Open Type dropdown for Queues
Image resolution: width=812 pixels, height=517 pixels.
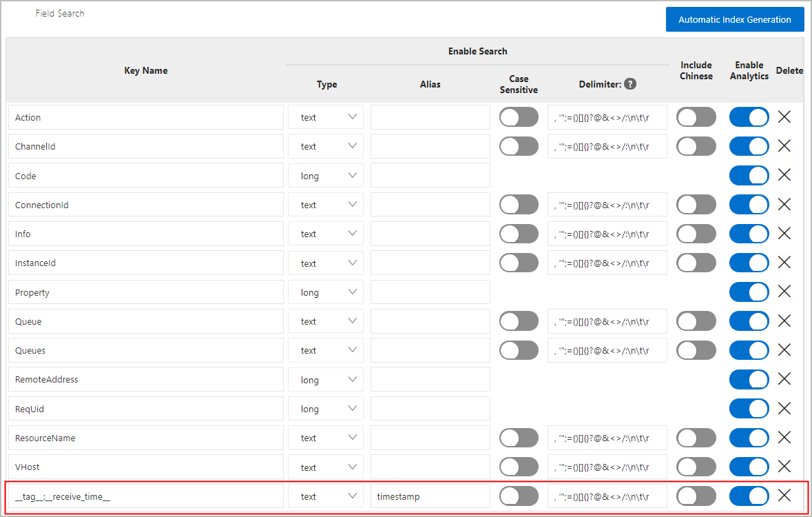pos(326,350)
